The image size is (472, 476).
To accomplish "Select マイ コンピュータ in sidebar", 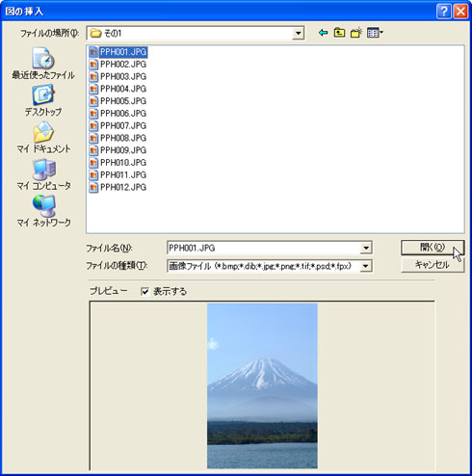I will (43, 174).
